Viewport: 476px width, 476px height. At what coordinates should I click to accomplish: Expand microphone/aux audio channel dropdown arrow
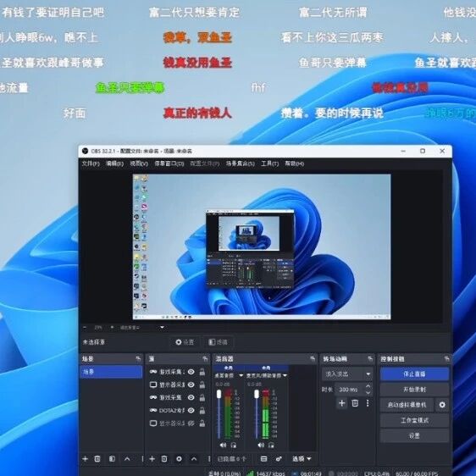point(285,376)
